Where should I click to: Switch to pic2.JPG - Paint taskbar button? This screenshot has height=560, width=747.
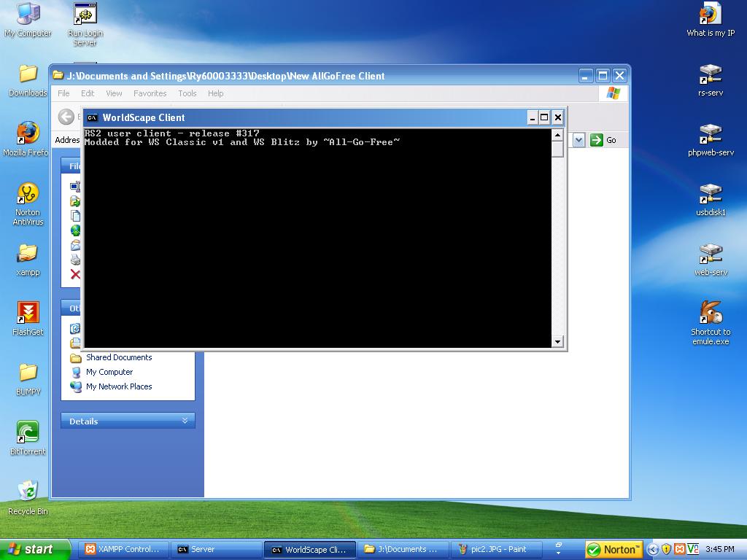[497, 549]
